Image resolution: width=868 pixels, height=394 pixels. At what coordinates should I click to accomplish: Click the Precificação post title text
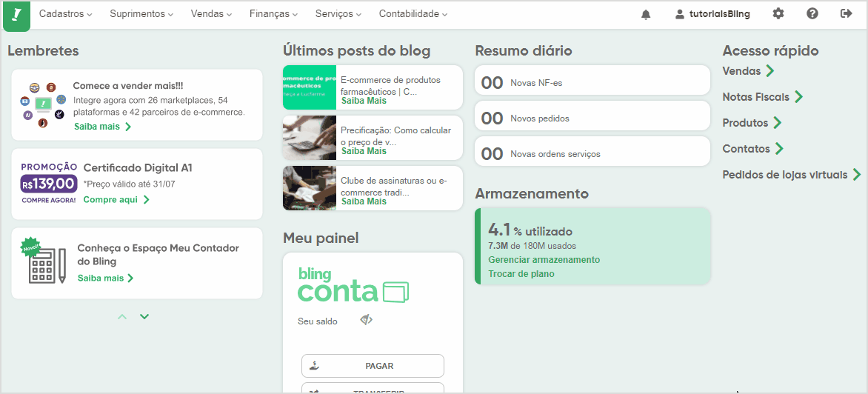(395, 136)
